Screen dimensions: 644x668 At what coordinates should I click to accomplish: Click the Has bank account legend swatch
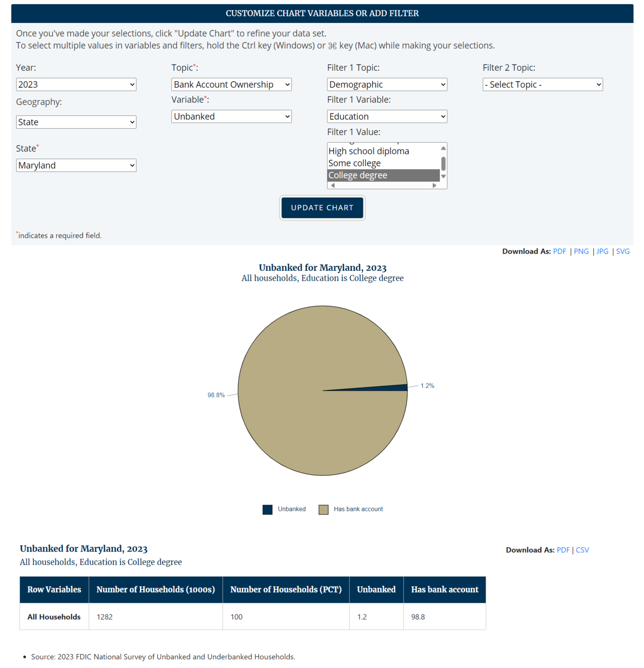pyautogui.click(x=323, y=509)
